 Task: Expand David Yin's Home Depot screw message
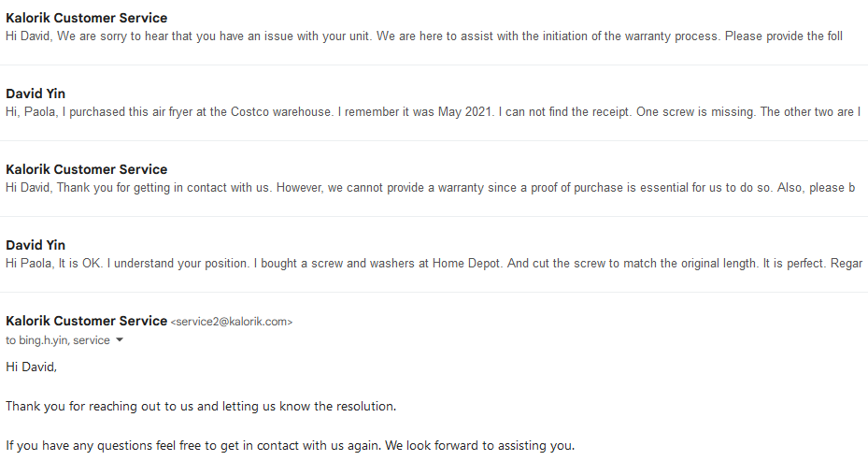[434, 255]
